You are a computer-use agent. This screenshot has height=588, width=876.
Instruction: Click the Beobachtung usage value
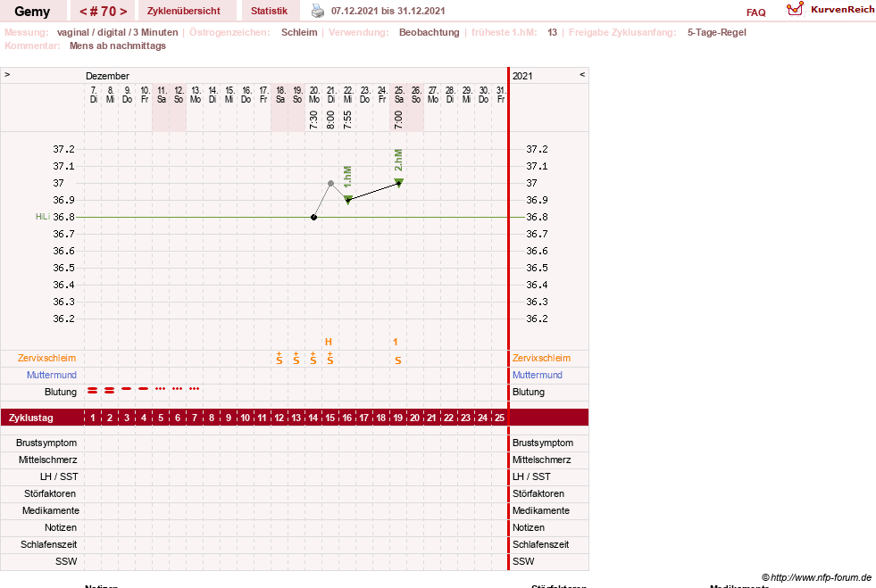pos(429,32)
